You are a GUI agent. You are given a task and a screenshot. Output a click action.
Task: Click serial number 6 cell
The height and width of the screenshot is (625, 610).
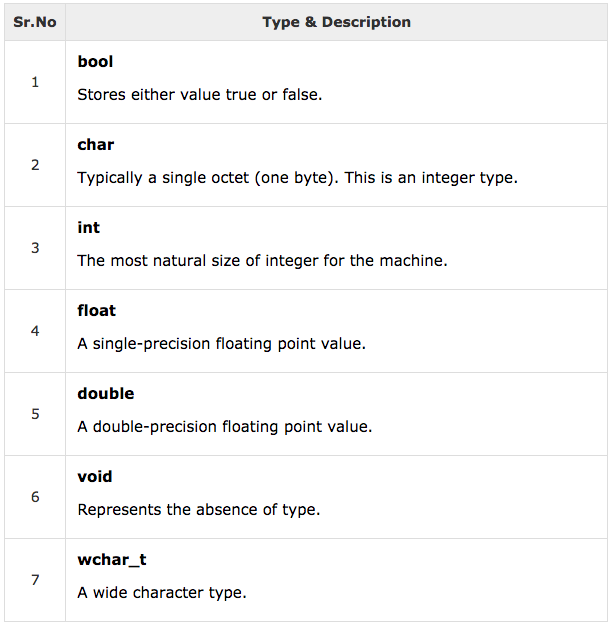coord(35,497)
